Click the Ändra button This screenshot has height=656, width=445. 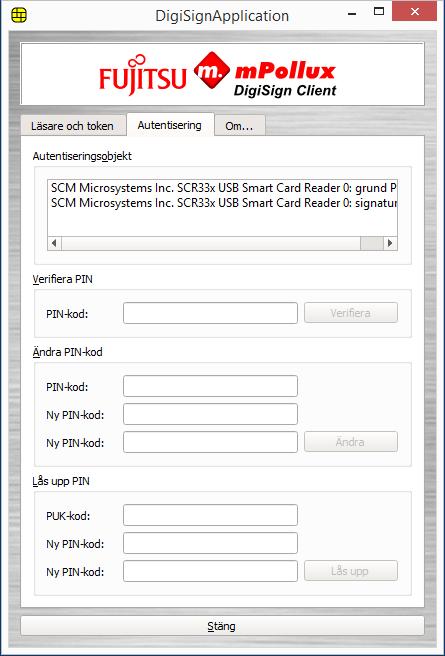[351, 442]
